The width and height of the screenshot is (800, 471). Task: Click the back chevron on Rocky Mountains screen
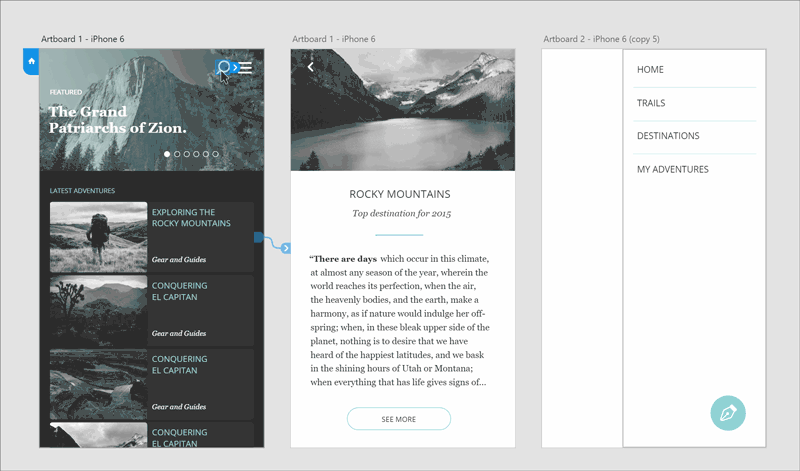pyautogui.click(x=310, y=67)
